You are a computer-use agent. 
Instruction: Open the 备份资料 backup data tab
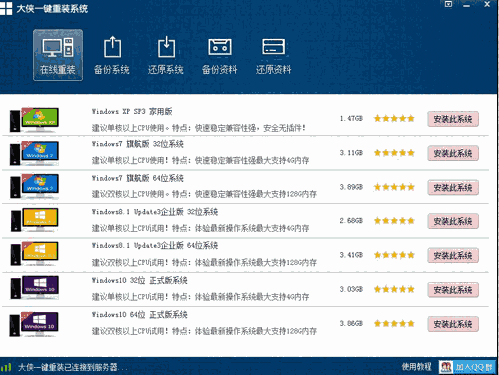tap(220, 55)
